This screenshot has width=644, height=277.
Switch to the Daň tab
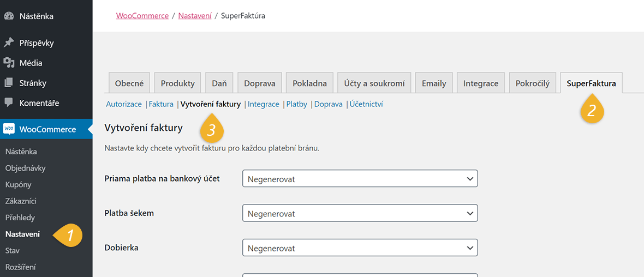pos(219,83)
